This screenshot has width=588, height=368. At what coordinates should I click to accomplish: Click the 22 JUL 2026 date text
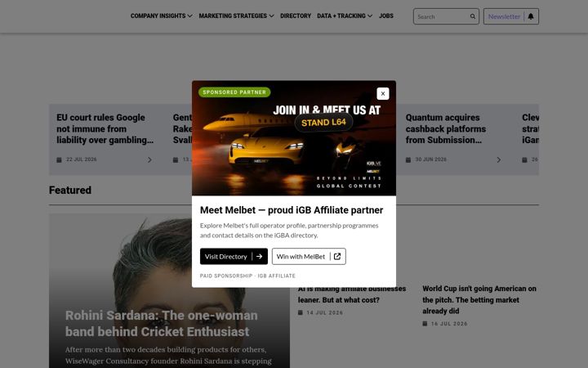click(82, 159)
